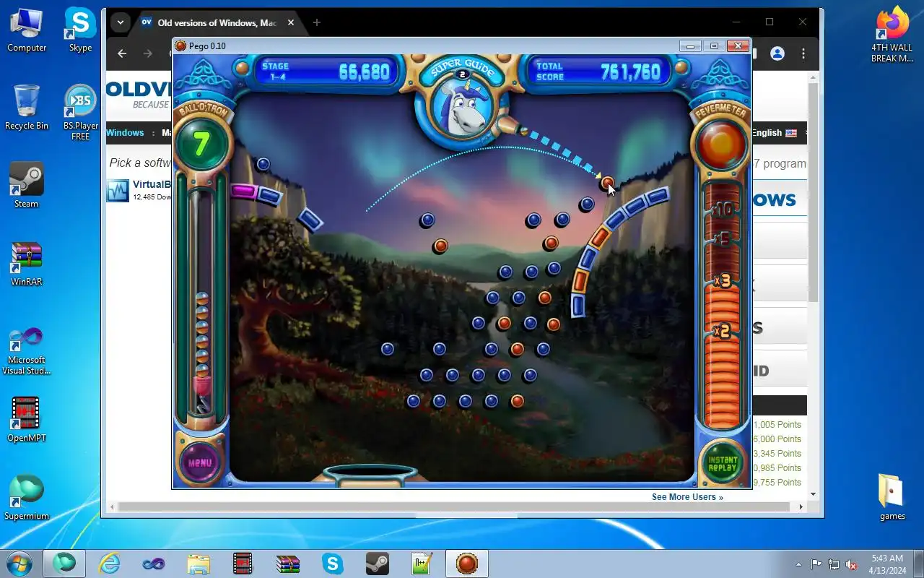924x578 pixels.
Task: Click the total score 761,760
Action: (x=630, y=72)
